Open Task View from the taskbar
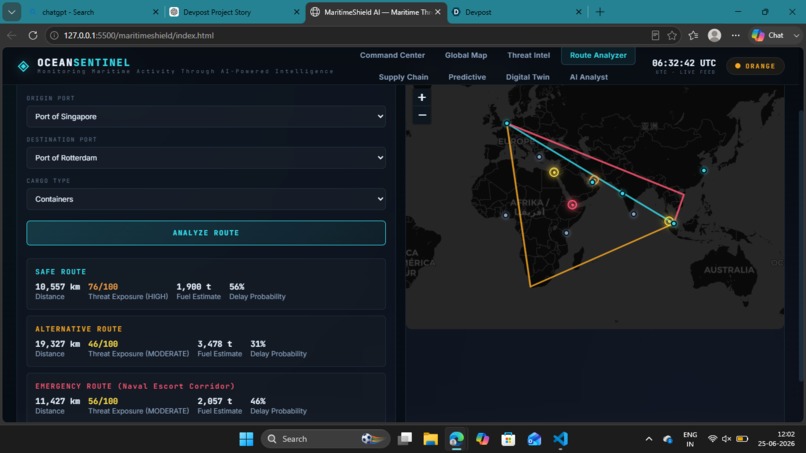Image resolution: width=806 pixels, height=453 pixels. coord(405,439)
